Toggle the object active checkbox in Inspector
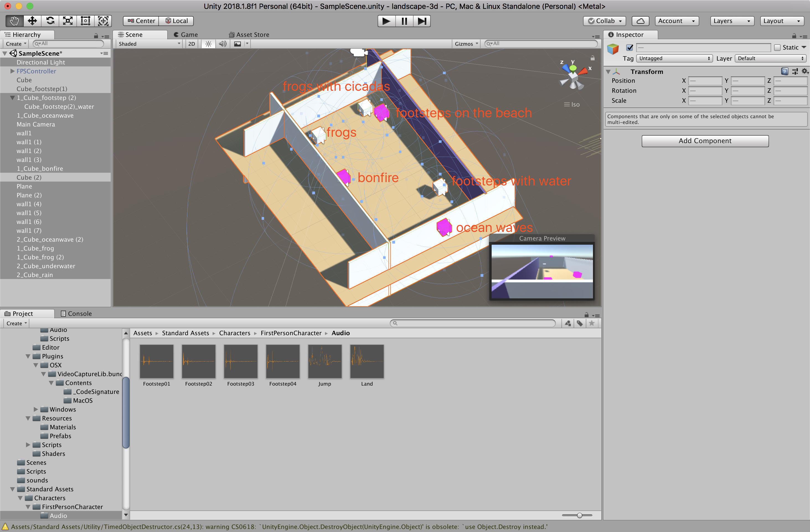 [630, 48]
